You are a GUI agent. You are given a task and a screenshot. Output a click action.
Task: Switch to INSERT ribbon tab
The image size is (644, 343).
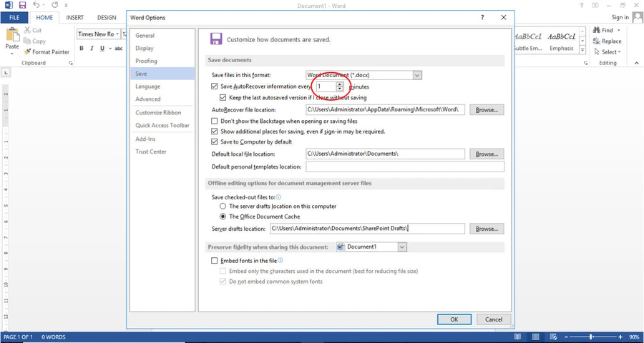(74, 18)
